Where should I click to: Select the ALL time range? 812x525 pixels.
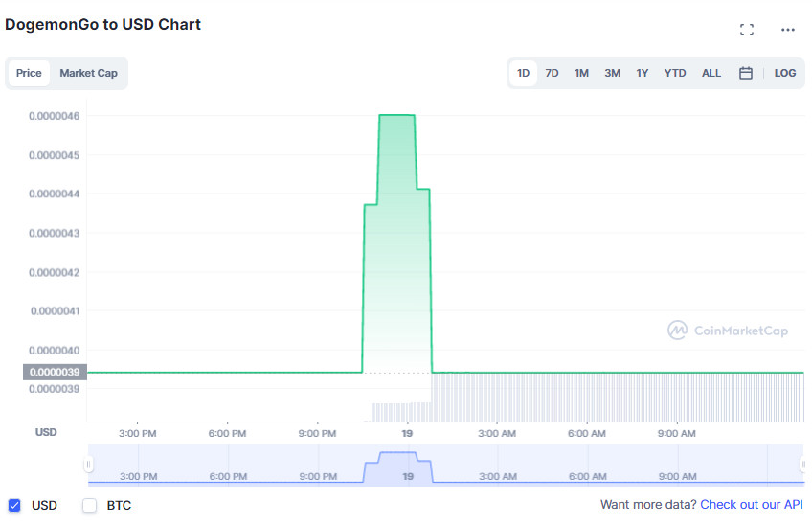711,73
